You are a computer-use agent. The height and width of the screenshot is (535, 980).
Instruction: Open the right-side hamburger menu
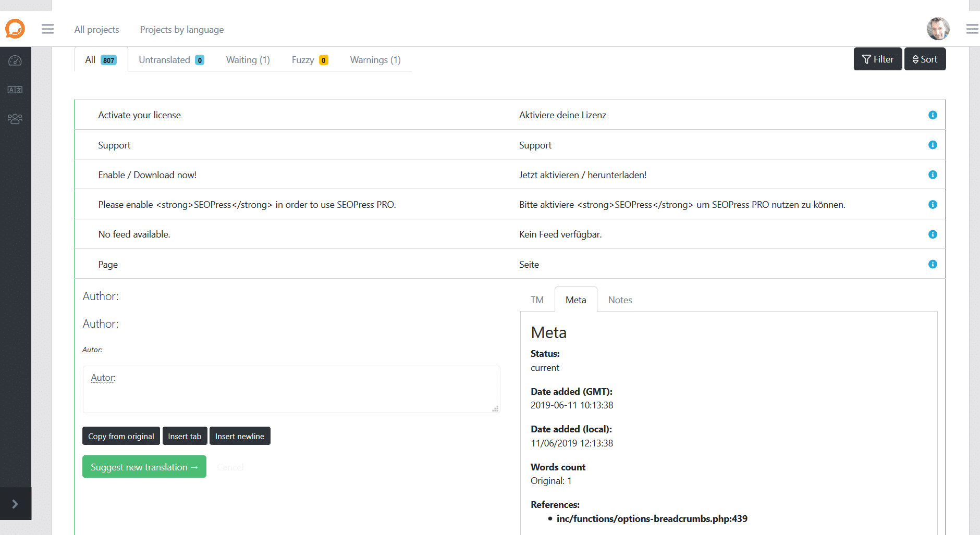coord(972,29)
